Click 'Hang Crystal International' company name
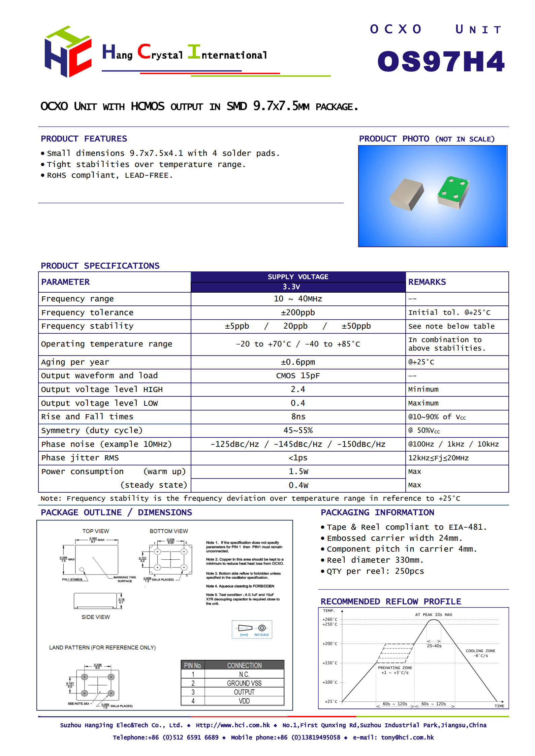The height and width of the screenshot is (756, 535). (185, 52)
